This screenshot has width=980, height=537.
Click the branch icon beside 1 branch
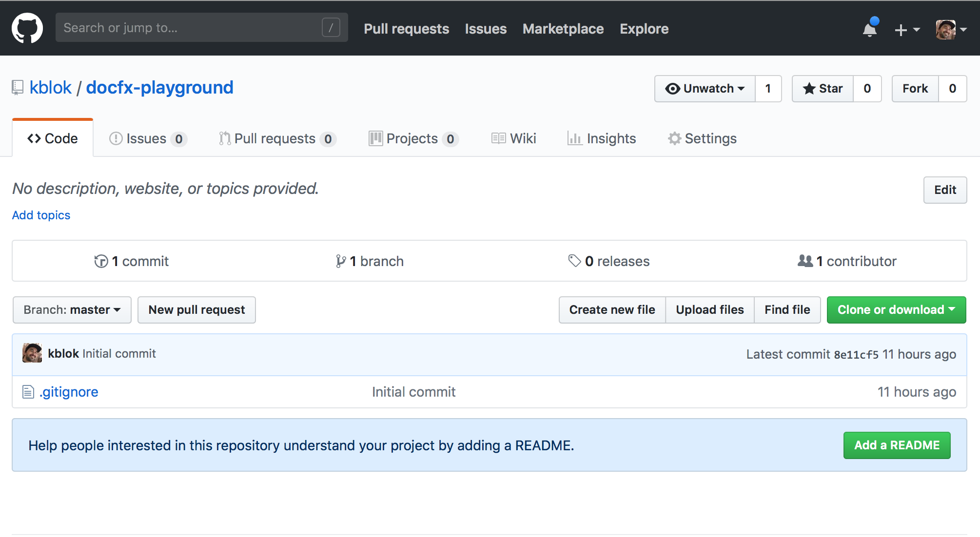[340, 262]
